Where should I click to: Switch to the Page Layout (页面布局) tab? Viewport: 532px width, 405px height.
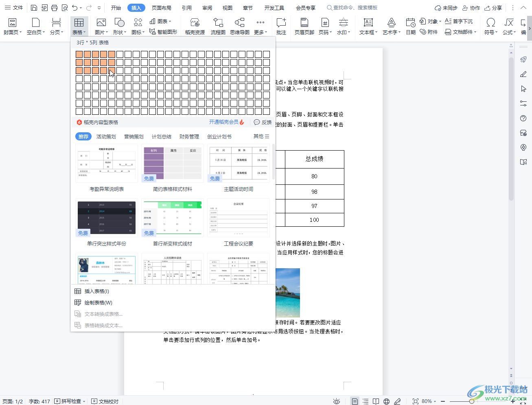pyautogui.click(x=162, y=8)
